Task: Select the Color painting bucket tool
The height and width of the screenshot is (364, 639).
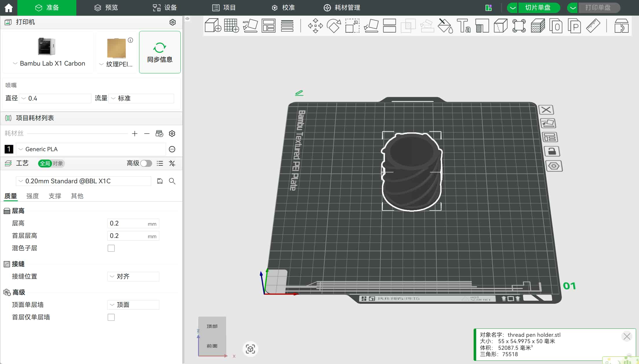Action: [445, 25]
